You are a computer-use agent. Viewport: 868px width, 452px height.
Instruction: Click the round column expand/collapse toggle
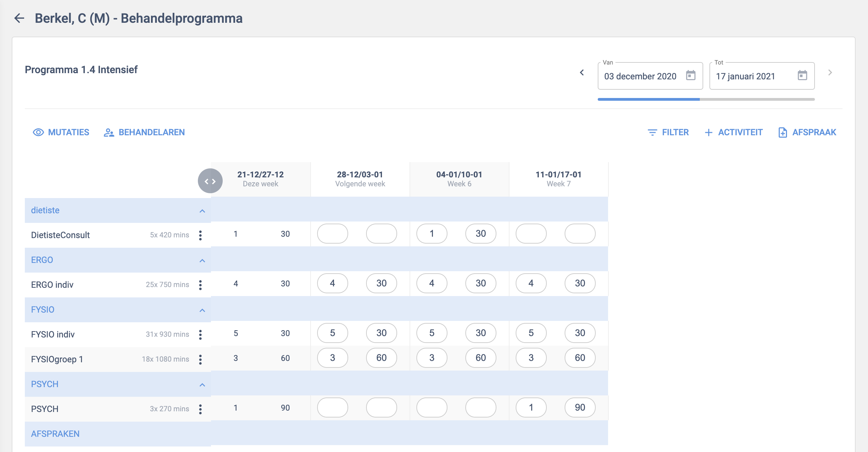(210, 181)
